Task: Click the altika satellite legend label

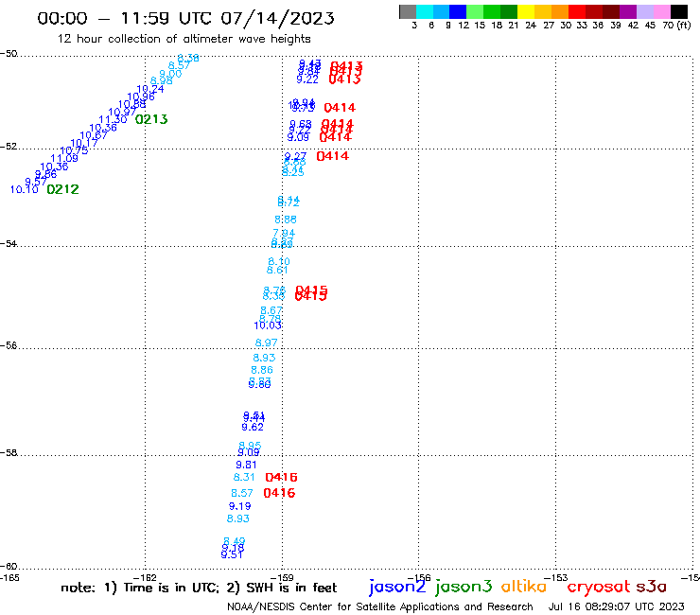Action: pyautogui.click(x=523, y=587)
